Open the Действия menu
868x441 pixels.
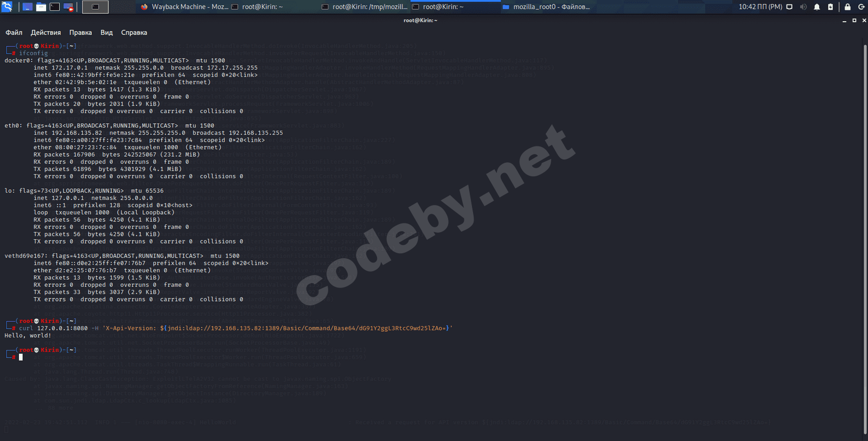(x=46, y=33)
